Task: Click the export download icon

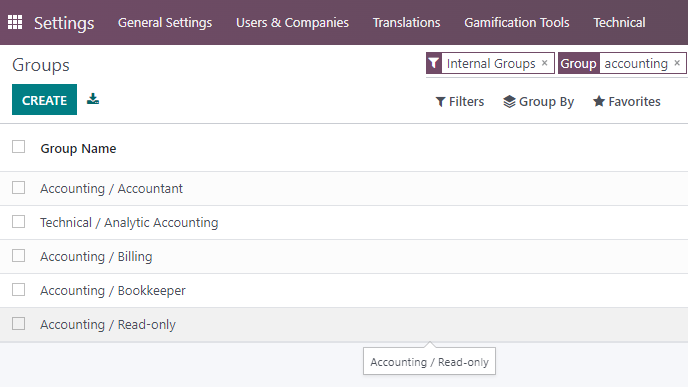Action: (93, 99)
